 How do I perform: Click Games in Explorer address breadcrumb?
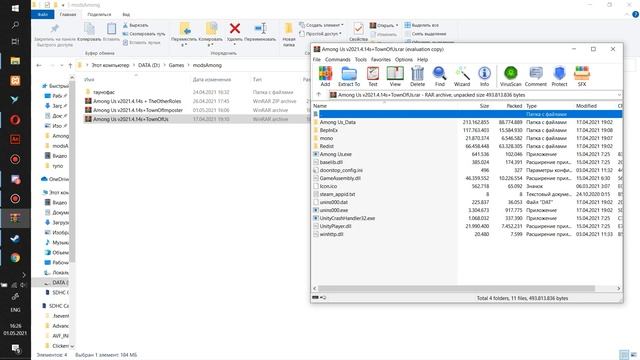176,65
